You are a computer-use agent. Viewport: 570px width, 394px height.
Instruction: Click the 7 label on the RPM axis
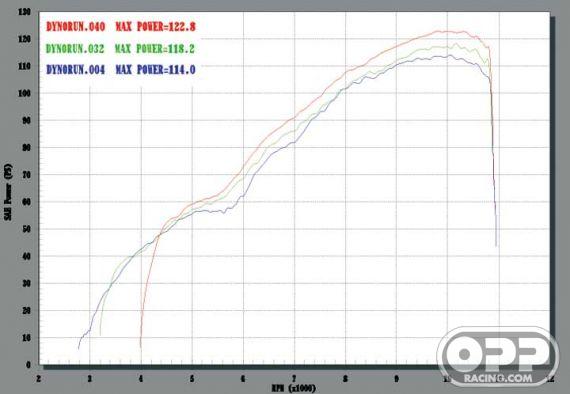click(x=294, y=379)
